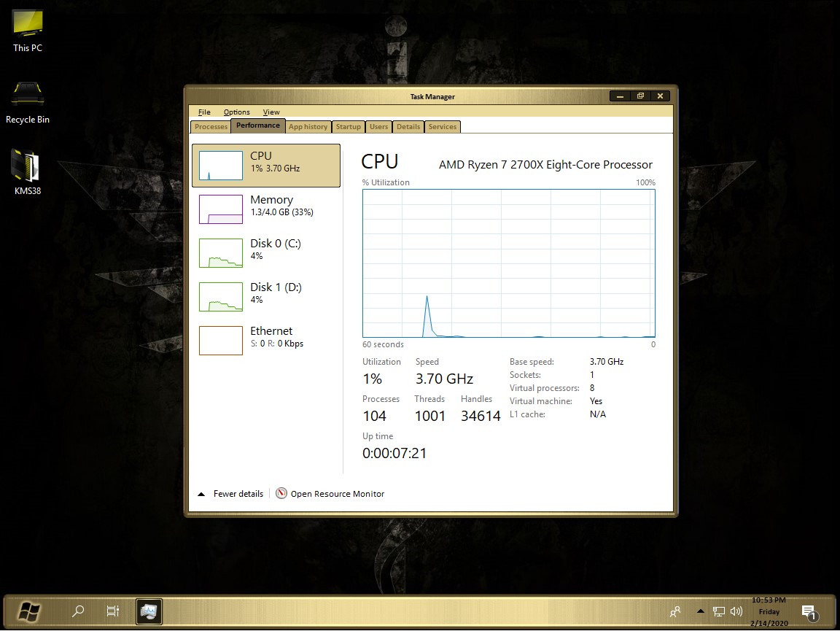Select the Performance tab

click(257, 125)
